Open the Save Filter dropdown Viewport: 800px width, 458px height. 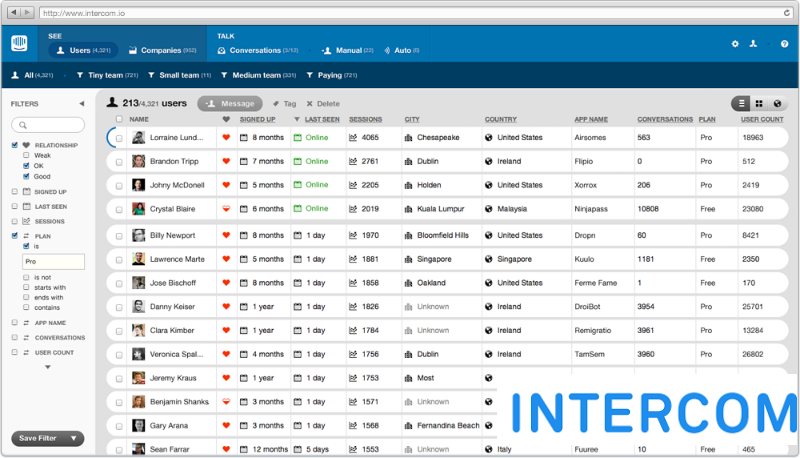click(x=48, y=438)
